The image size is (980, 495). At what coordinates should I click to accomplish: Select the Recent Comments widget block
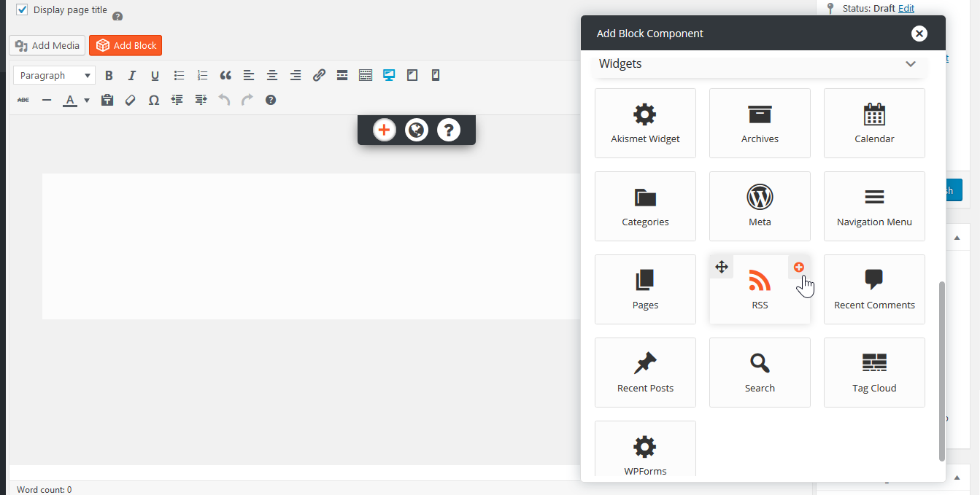click(874, 289)
